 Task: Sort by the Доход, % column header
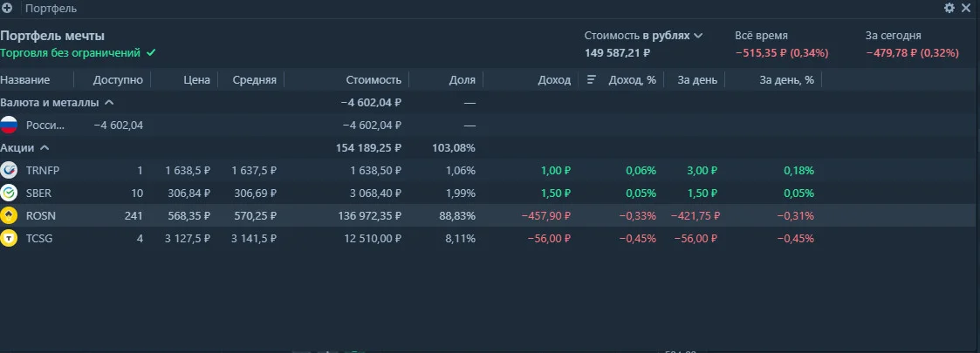click(x=633, y=80)
